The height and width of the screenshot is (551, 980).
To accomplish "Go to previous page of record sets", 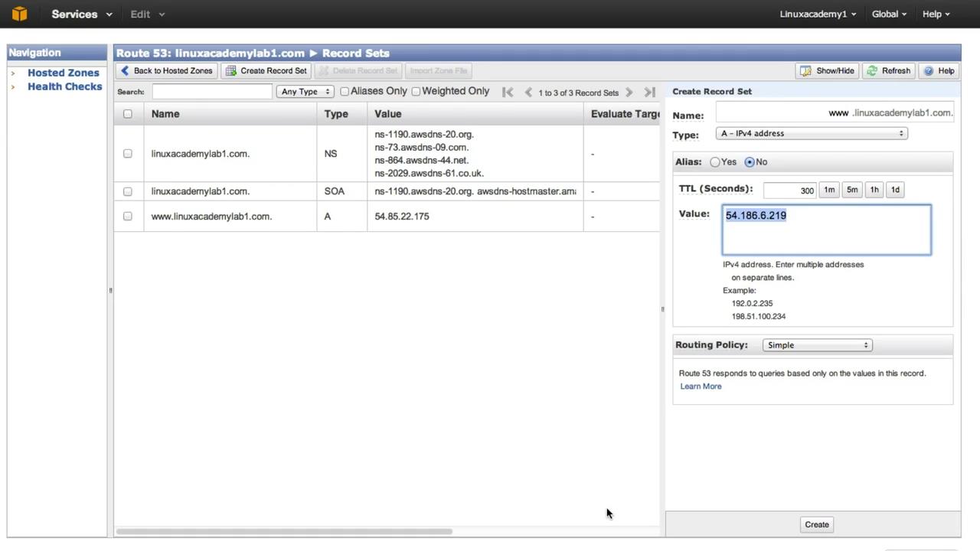I will (x=528, y=92).
